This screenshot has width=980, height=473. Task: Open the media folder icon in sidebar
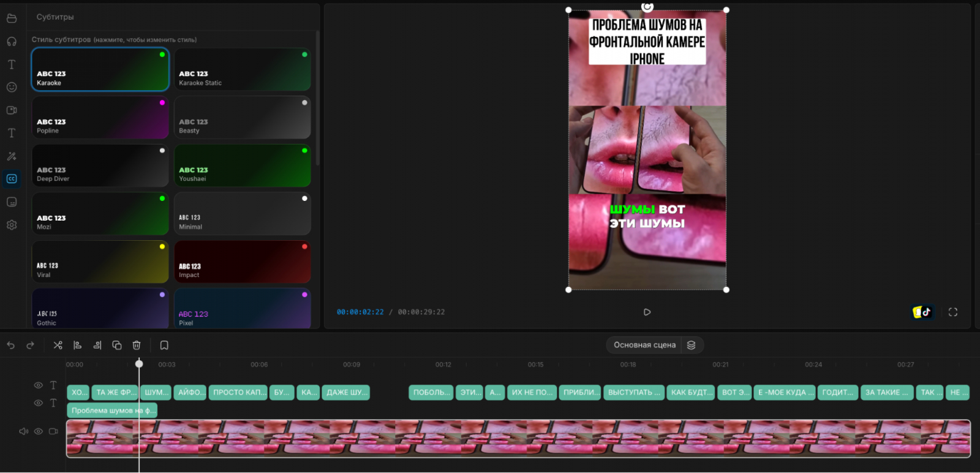tap(12, 18)
